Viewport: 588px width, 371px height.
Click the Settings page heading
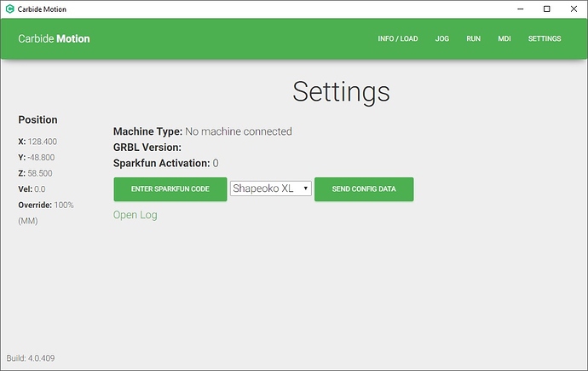pos(341,92)
